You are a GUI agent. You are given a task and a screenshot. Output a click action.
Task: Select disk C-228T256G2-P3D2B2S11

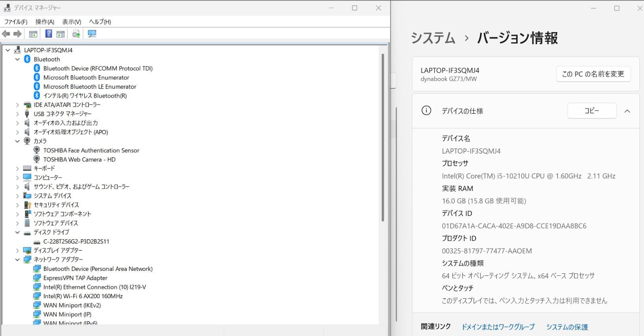click(x=76, y=242)
